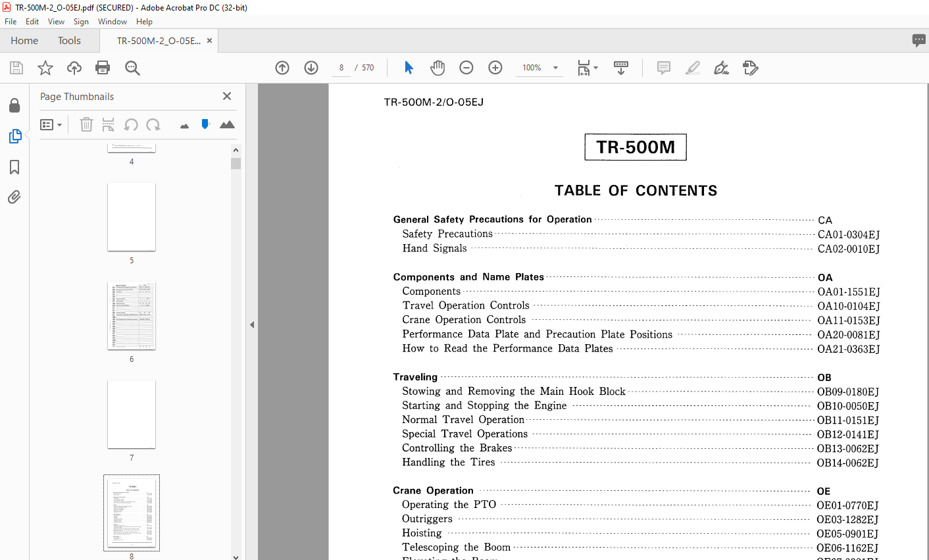Click thumbnail scrollbar down arrow
Image resolution: width=929 pixels, height=560 pixels.
(236, 556)
